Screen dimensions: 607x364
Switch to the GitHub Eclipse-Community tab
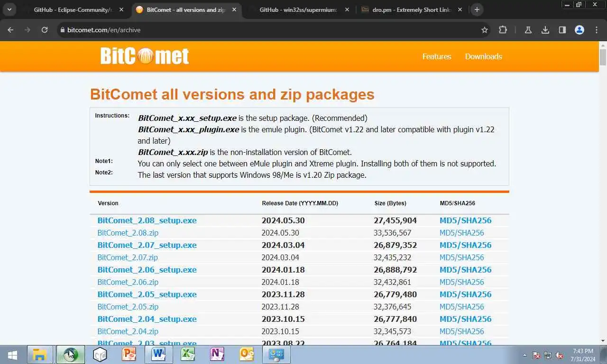(x=73, y=9)
